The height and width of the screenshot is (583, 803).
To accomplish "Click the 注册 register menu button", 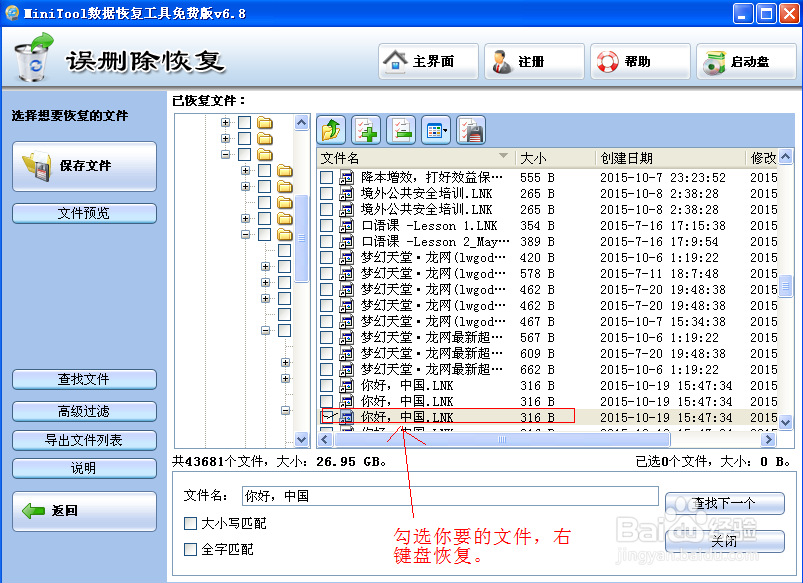I will click(x=533, y=61).
